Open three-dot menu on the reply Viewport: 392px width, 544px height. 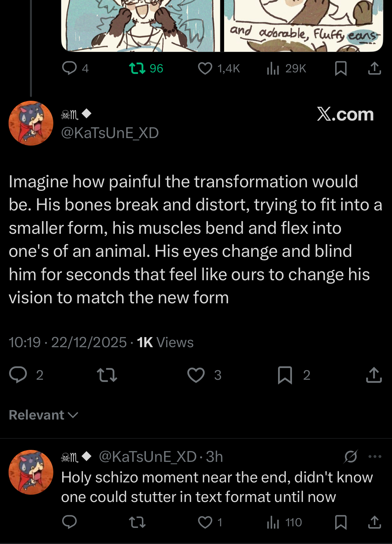coord(375,456)
